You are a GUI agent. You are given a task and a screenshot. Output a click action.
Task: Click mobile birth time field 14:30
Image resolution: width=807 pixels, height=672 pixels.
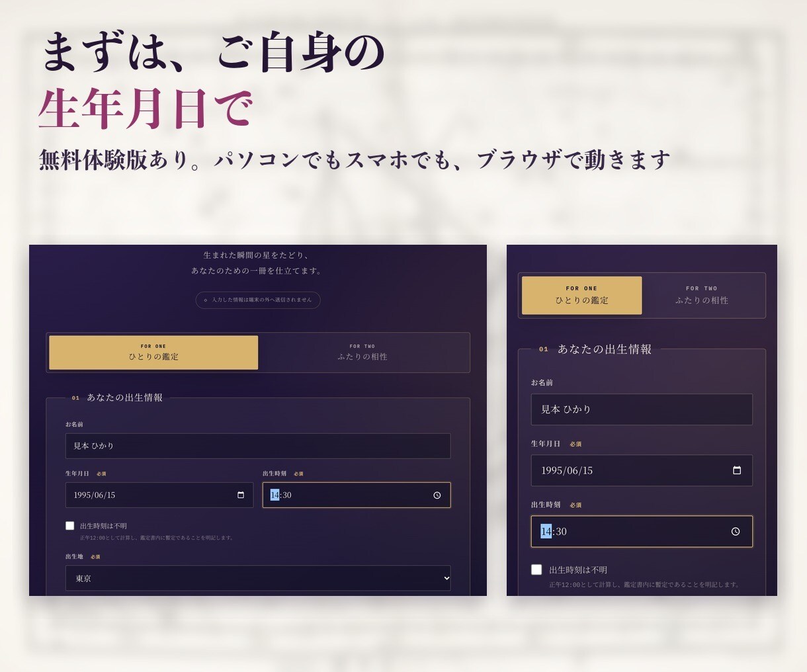point(642,531)
